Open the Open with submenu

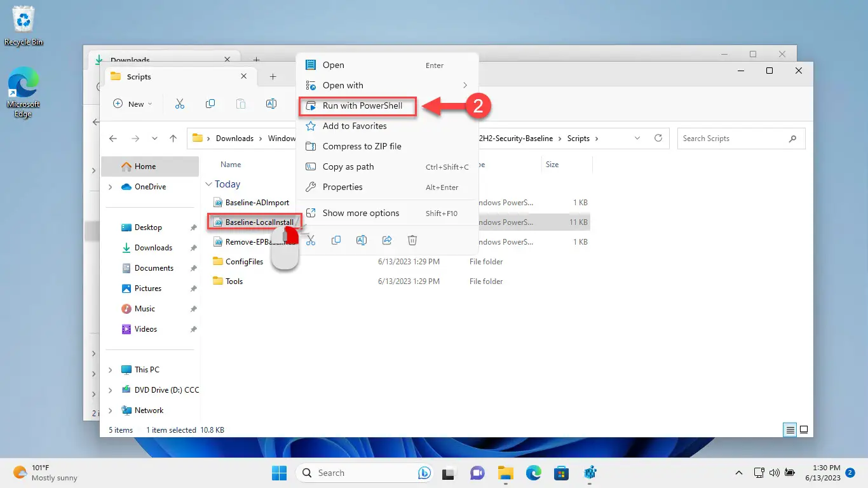(387, 85)
